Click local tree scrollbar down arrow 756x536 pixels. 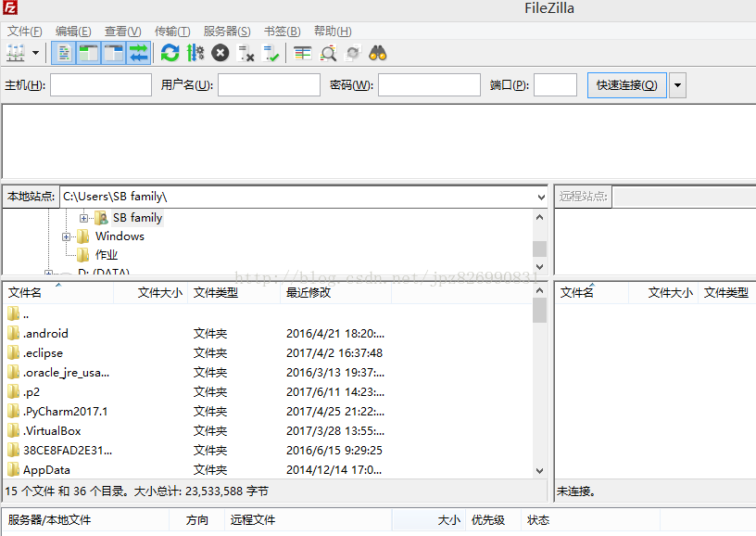pyautogui.click(x=539, y=267)
